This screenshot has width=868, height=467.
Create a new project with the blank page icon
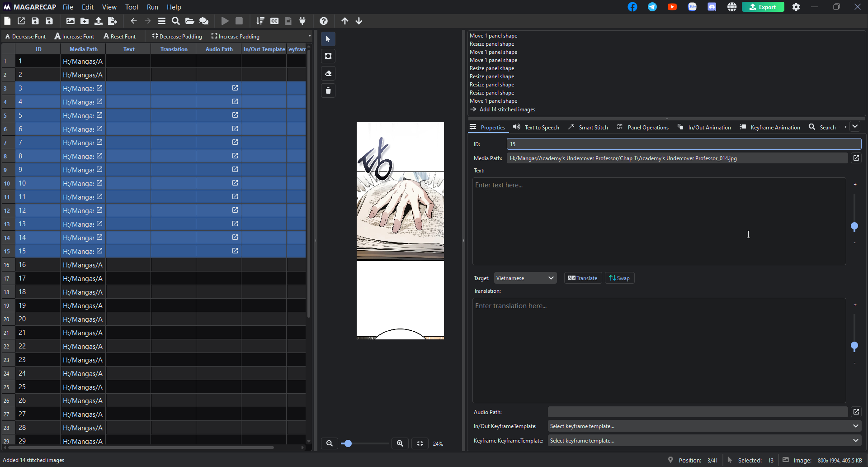(x=7, y=21)
